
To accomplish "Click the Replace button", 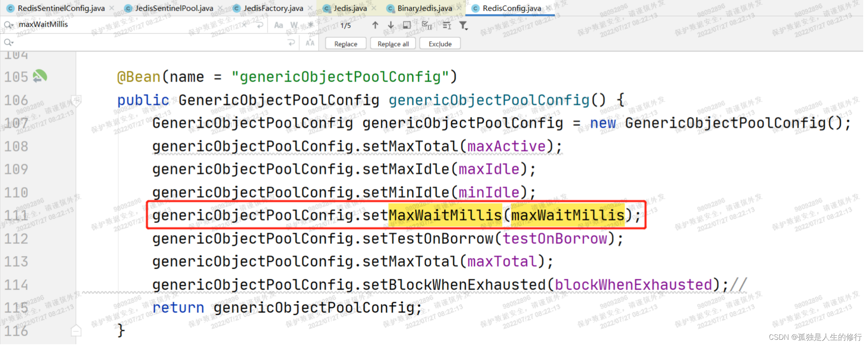I will [346, 44].
